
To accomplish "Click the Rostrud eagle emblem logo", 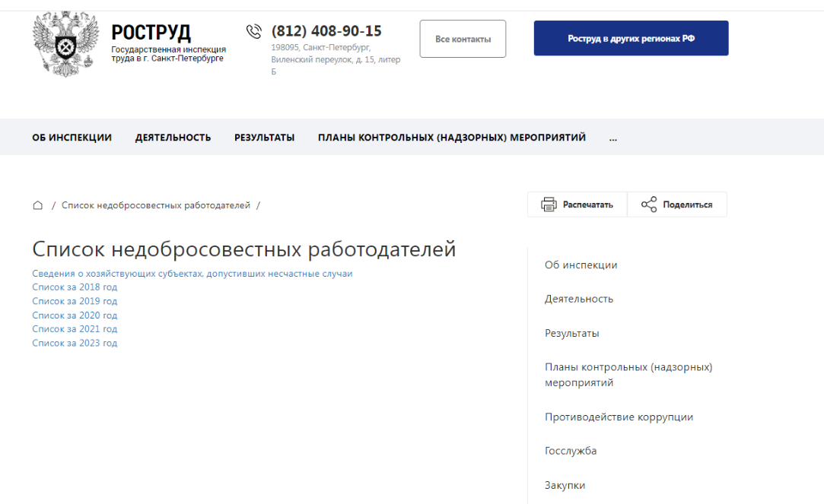I will 65,44.
